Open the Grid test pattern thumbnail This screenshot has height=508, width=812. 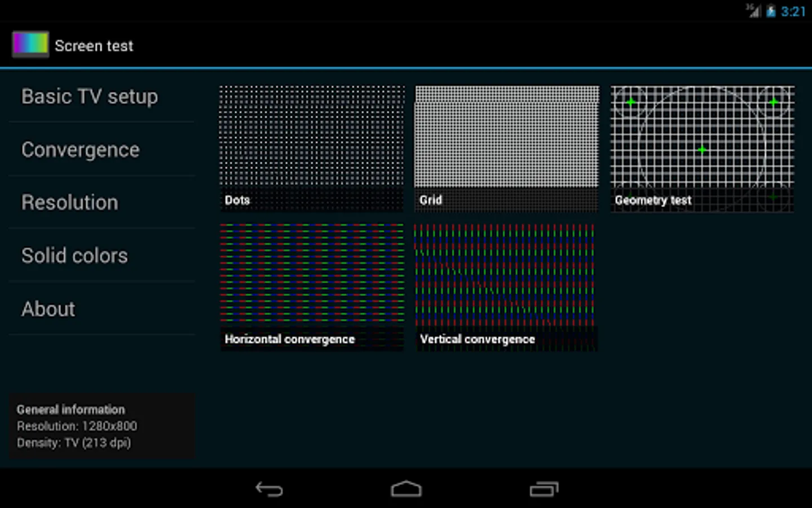click(x=507, y=149)
